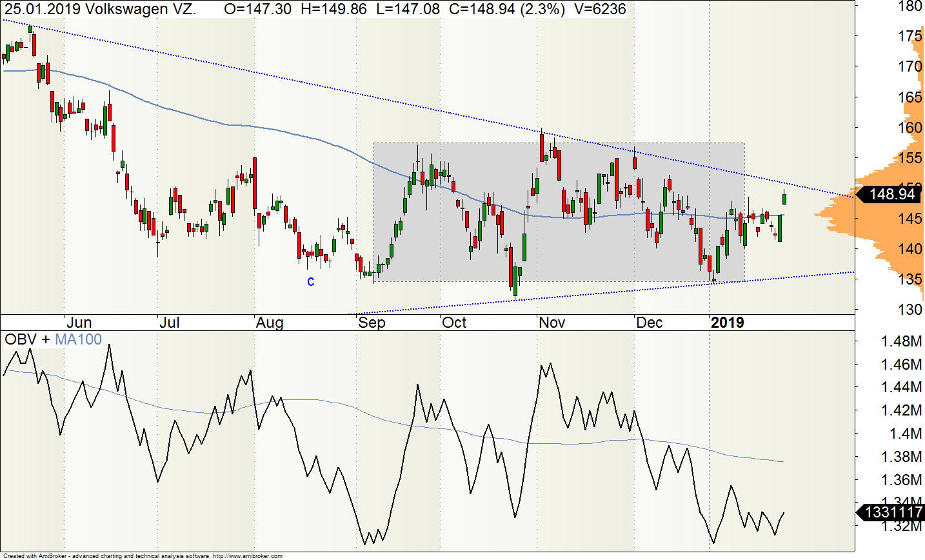This screenshot has width=925, height=560.
Task: Click the bold 2019 year label
Action: point(727,323)
